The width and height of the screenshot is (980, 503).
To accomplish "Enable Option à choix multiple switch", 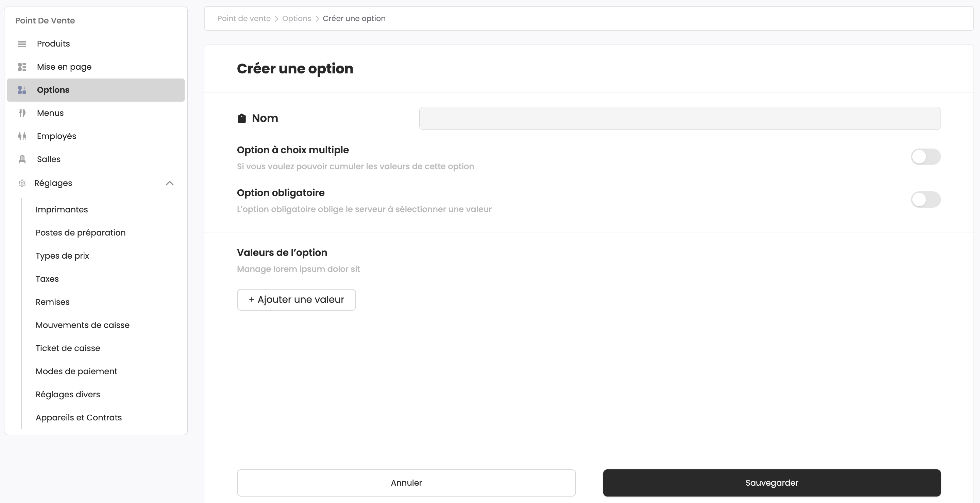I will 925,157.
